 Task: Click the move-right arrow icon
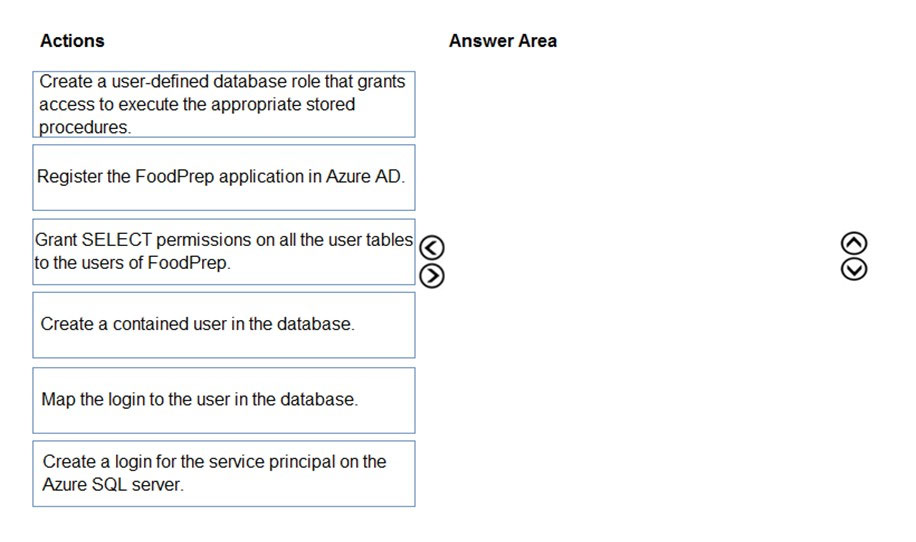[x=432, y=276]
